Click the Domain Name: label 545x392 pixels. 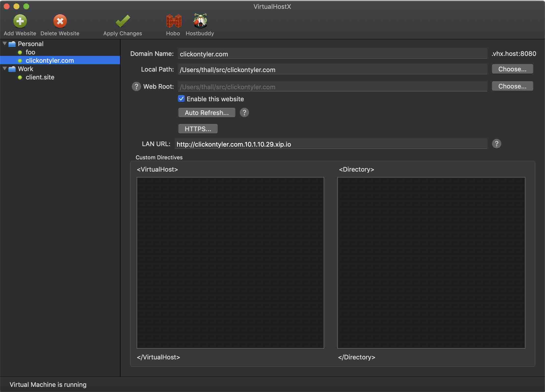click(x=152, y=54)
